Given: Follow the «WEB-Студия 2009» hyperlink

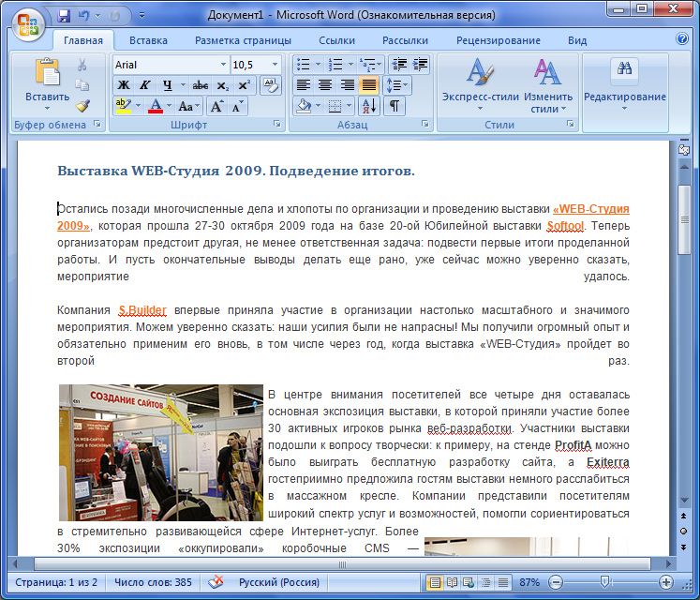Looking at the screenshot, I should coord(590,209).
